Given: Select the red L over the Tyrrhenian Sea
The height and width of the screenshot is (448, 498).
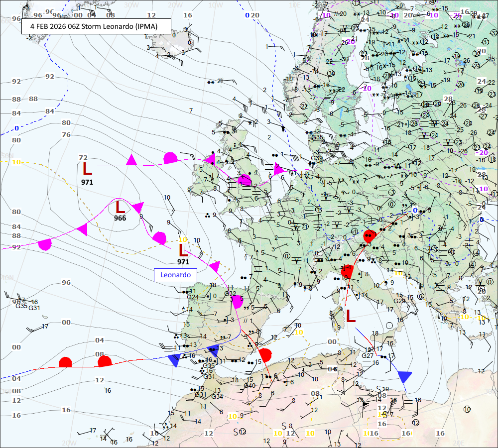Looking at the screenshot, I should pos(351,316).
